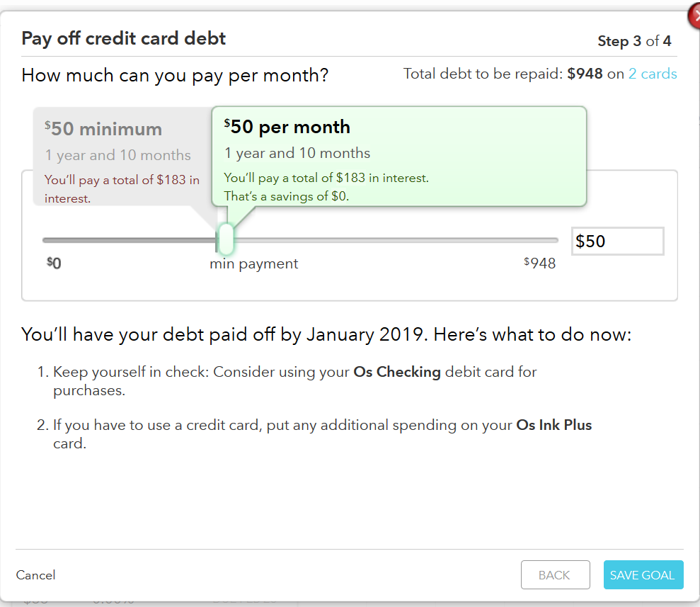Click the Os Checking account name

point(397,372)
